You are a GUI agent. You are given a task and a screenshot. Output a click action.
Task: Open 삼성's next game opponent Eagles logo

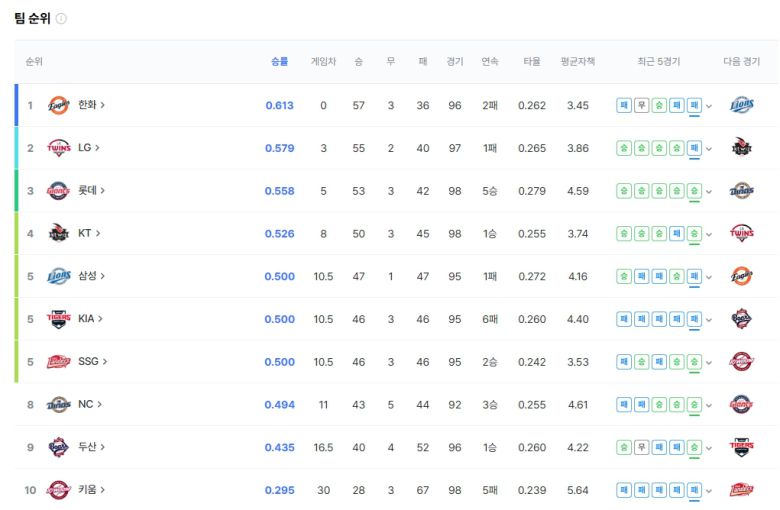(x=741, y=276)
